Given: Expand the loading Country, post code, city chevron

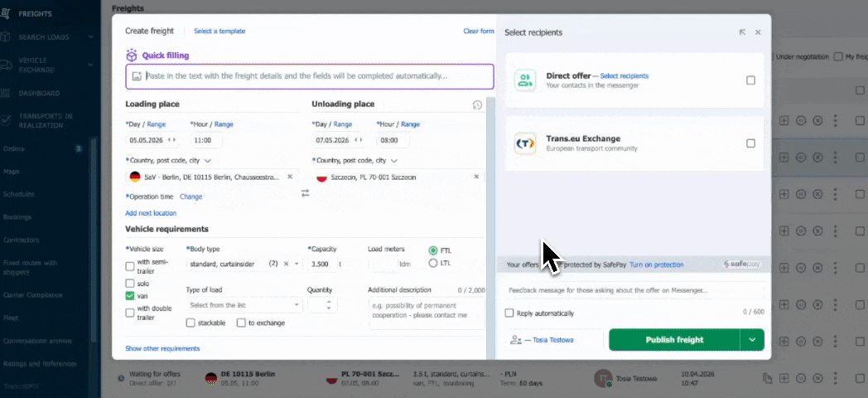Looking at the screenshot, I should click(x=207, y=161).
